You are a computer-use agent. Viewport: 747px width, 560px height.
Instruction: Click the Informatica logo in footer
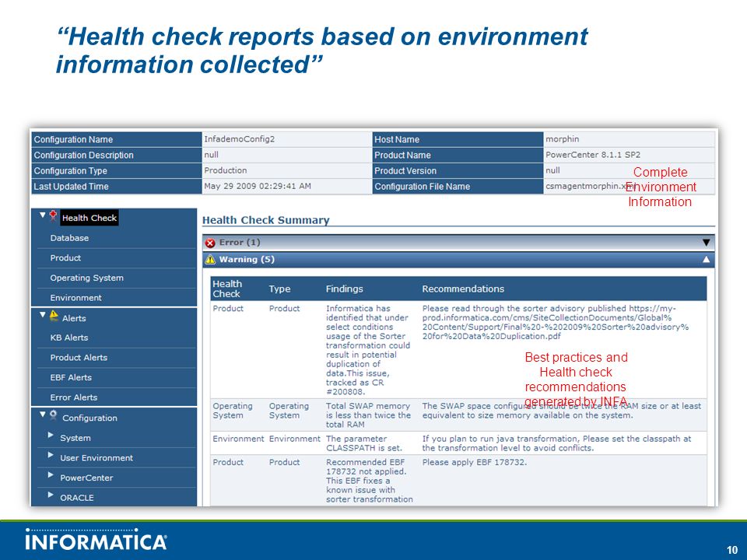tap(96, 540)
